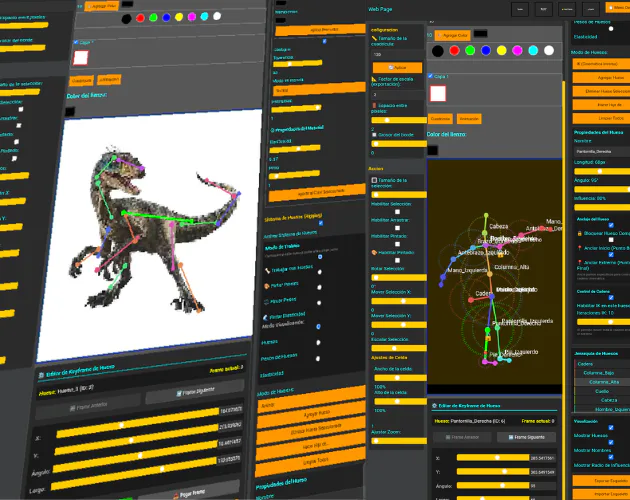Click the Animación button in the right panel
This screenshot has height=500, width=630.
pyautogui.click(x=469, y=119)
